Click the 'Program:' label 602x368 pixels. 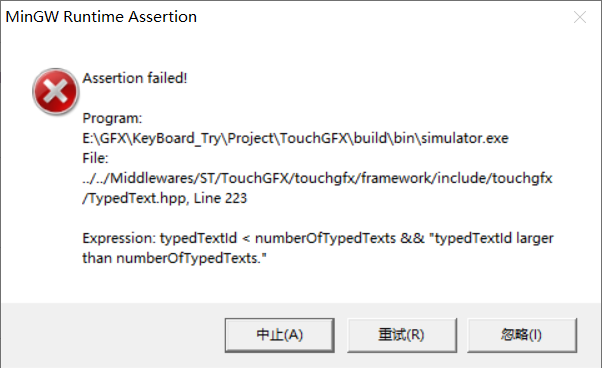[x=112, y=118]
